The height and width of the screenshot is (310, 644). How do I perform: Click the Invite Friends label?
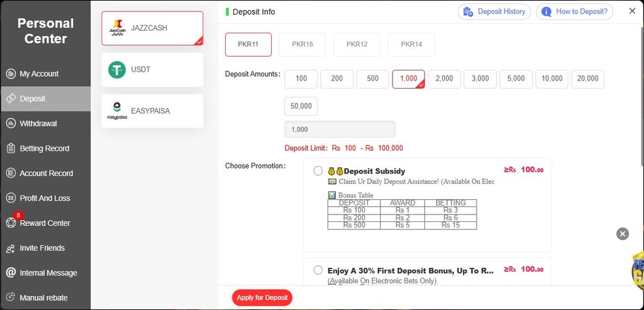pos(42,248)
